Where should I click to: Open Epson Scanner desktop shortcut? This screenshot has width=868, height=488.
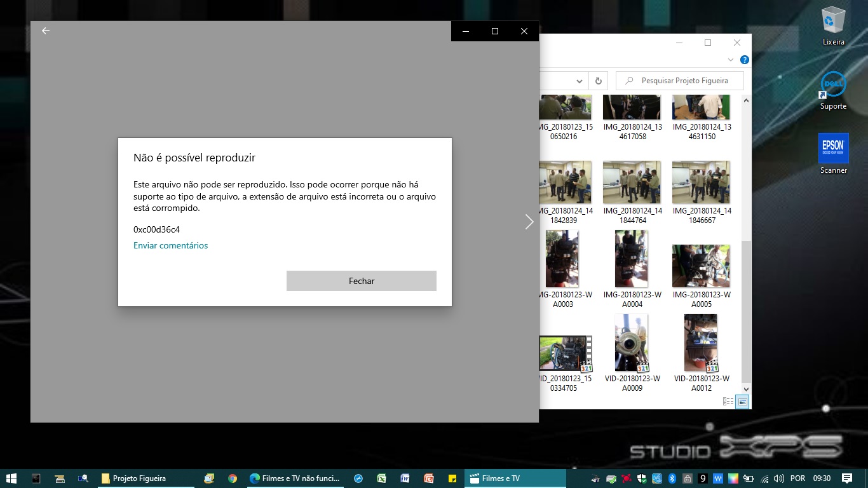[x=833, y=154]
